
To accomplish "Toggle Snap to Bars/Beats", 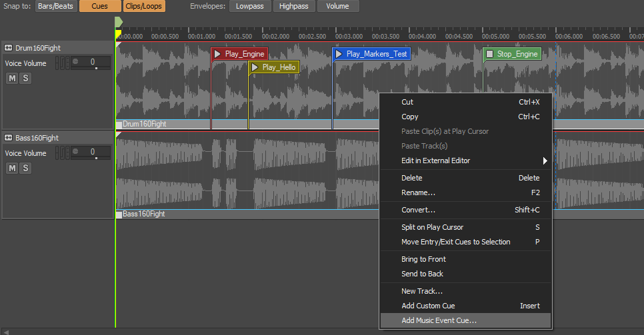I will [55, 6].
